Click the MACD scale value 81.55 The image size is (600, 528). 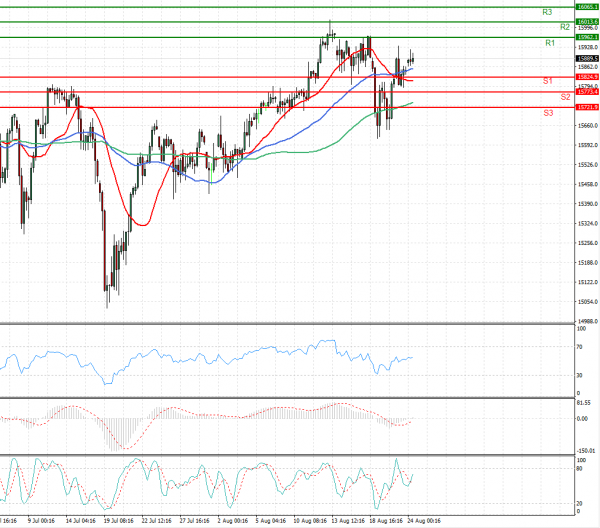[x=583, y=403]
